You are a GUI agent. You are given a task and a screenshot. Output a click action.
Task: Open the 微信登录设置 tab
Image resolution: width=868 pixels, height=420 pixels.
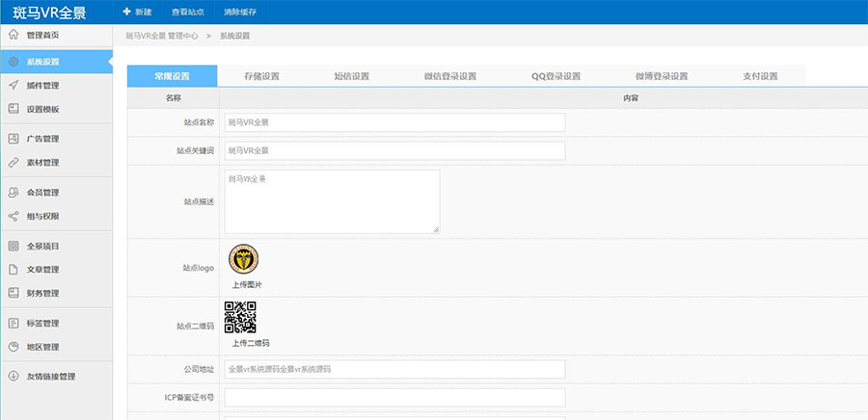pos(450,76)
